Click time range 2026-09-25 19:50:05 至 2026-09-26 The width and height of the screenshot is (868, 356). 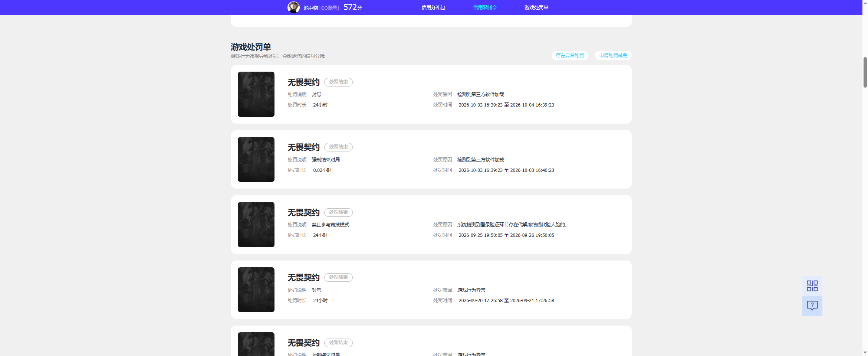506,235
